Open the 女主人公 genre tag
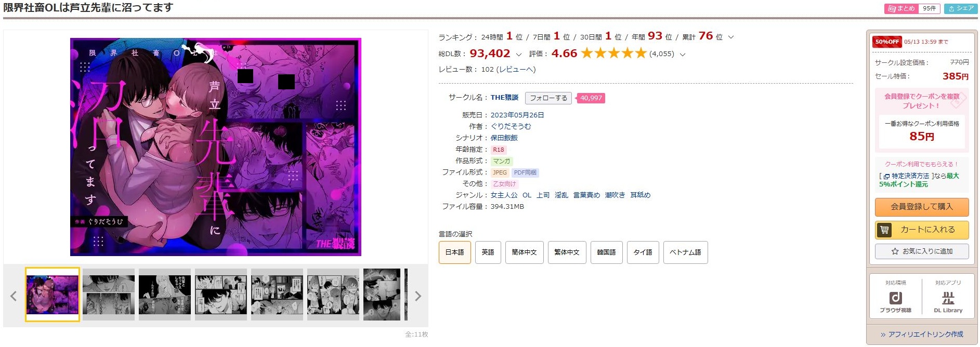Screen dimensions: 980x347 (504, 195)
